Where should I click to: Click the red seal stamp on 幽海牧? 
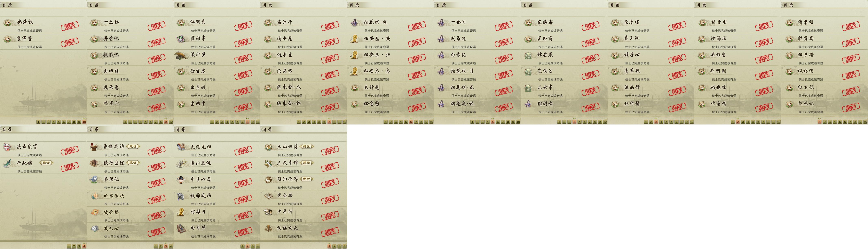[70, 26]
